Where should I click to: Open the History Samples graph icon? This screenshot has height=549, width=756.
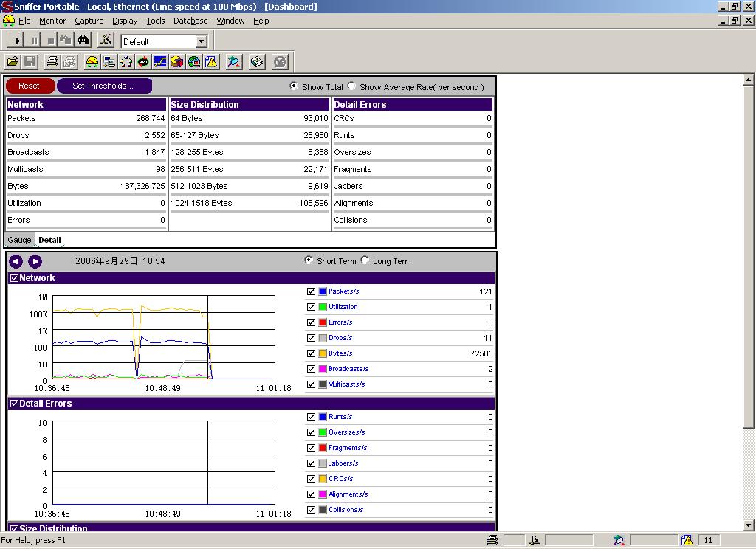point(160,62)
